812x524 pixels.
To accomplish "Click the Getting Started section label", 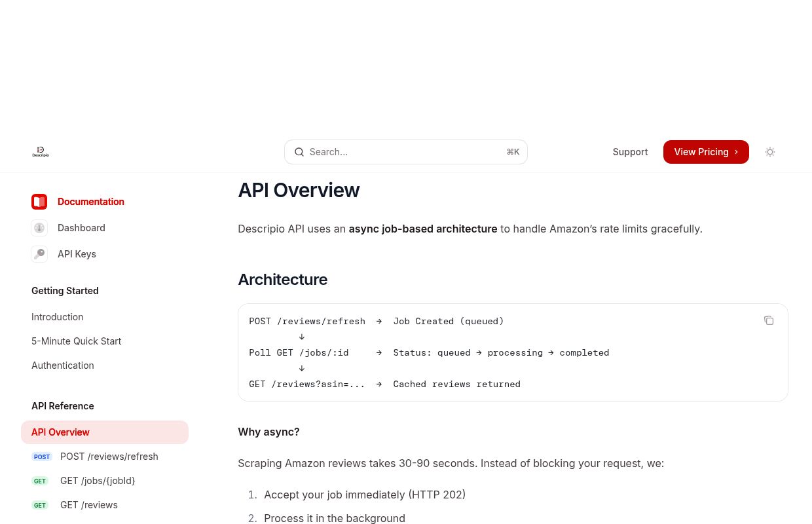I will [x=65, y=291].
